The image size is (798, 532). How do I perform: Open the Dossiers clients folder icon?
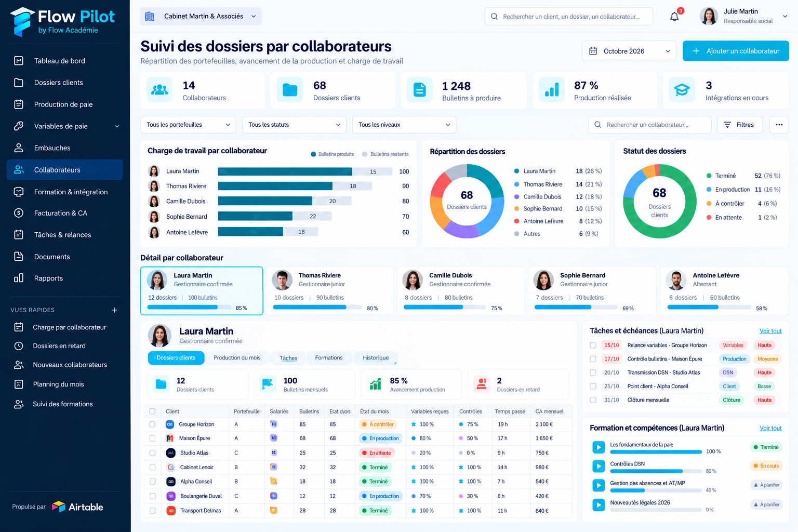coord(19,83)
